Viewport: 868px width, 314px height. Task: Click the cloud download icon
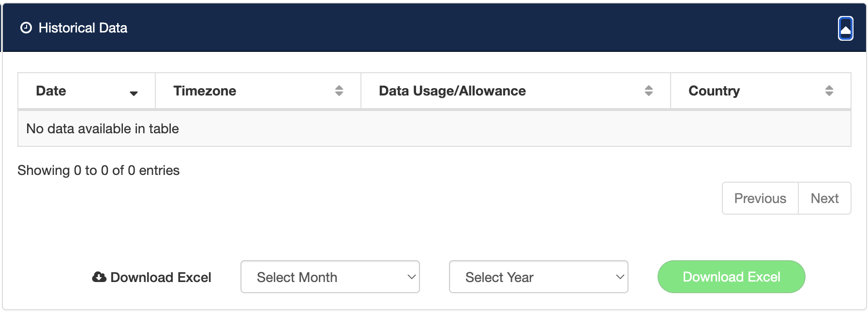pyautogui.click(x=99, y=277)
